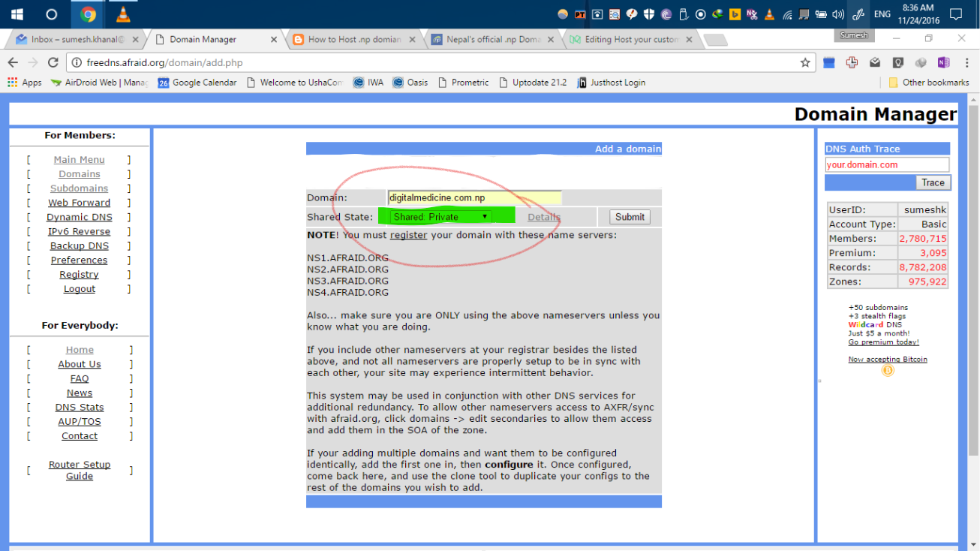Click the Details link beside Shared State

click(544, 217)
